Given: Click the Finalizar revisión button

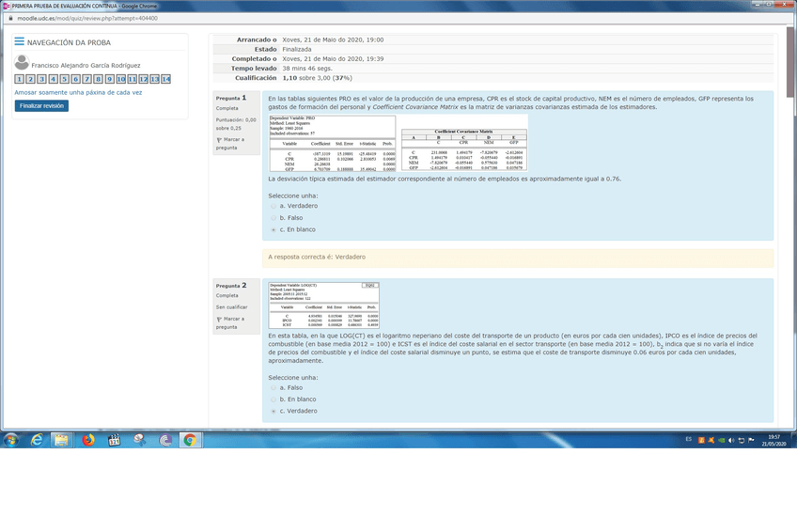Looking at the screenshot, I should (x=41, y=106).
